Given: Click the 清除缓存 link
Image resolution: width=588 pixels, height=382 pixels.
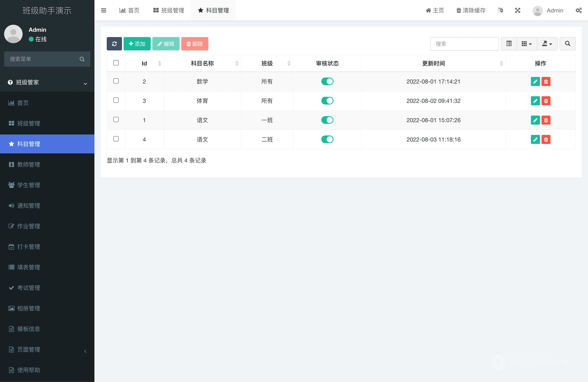Looking at the screenshot, I should (471, 10).
